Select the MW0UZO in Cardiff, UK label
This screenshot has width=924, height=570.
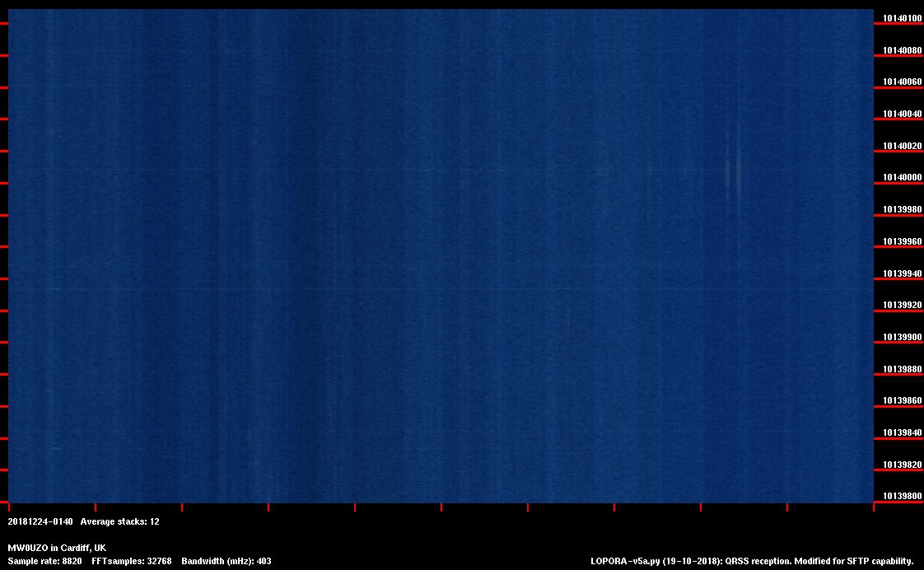57,548
